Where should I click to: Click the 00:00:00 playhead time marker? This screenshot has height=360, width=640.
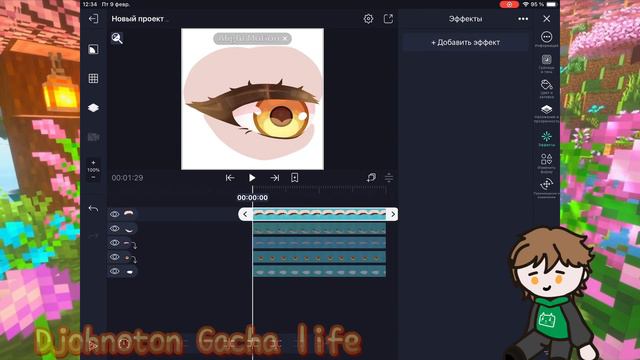(252, 198)
